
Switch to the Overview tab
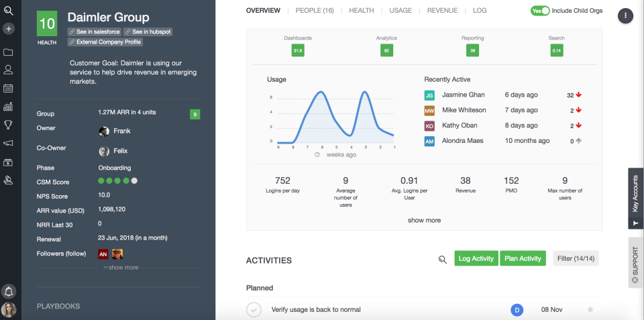point(263,11)
